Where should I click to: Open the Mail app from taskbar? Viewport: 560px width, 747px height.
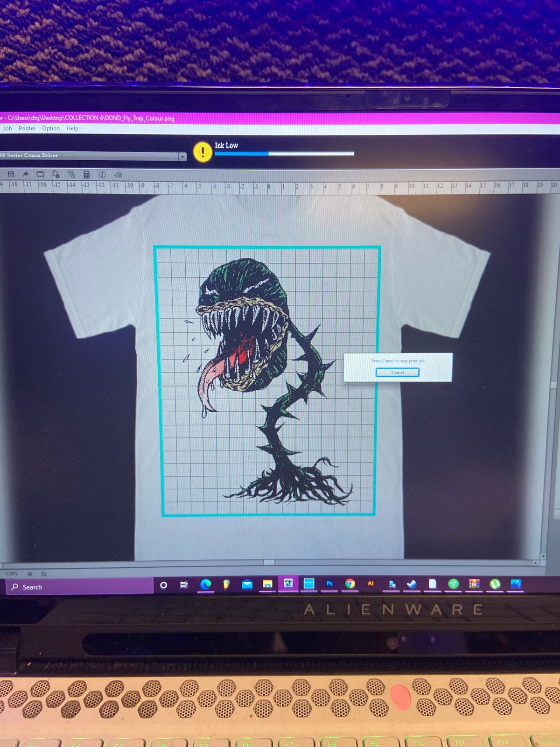tap(247, 584)
